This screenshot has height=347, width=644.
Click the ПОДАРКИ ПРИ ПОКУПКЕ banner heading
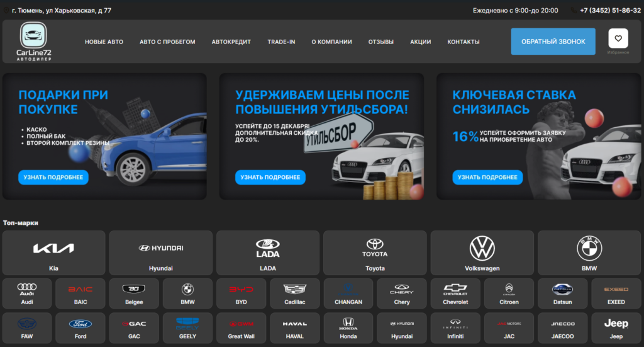pos(64,102)
